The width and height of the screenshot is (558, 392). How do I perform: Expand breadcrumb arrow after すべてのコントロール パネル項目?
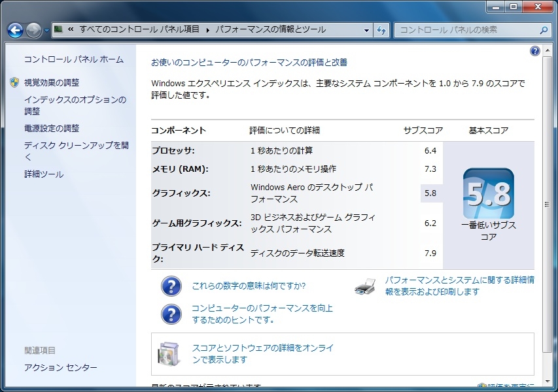click(x=208, y=30)
